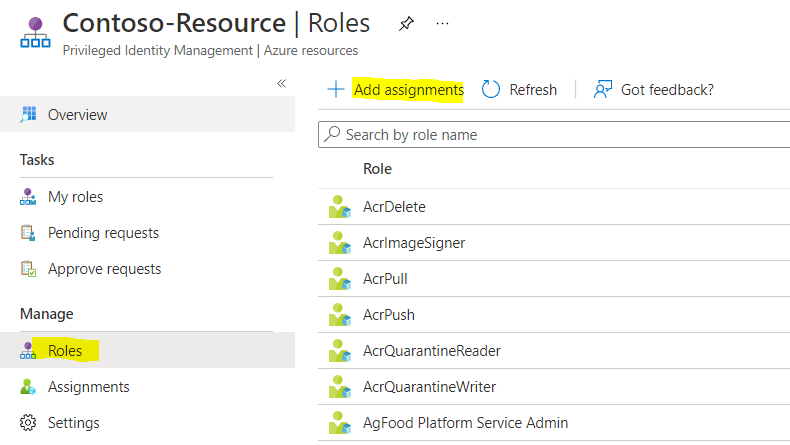
Task: Click the pin icon next to the Roles title
Action: click(405, 23)
